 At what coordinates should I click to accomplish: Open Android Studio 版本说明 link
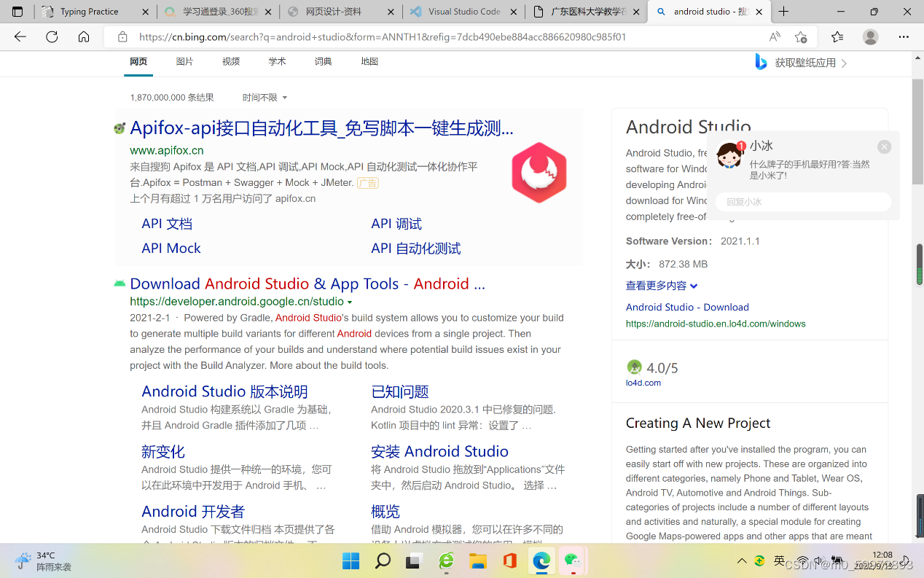pyautogui.click(x=224, y=391)
